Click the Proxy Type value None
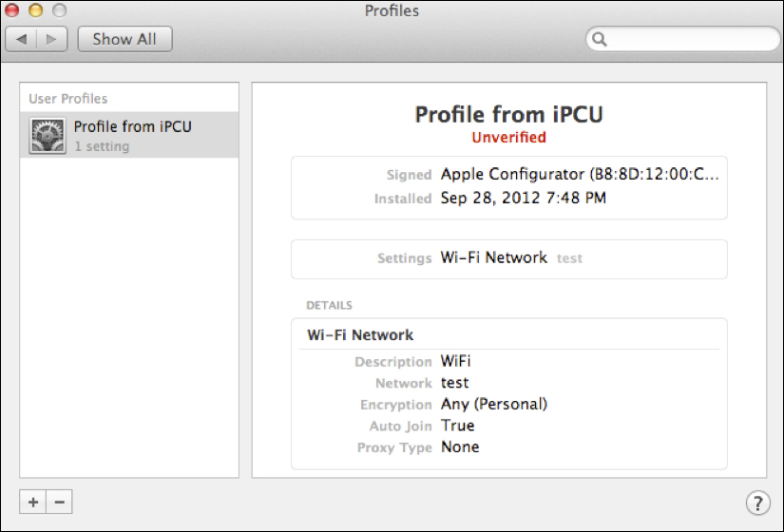The image size is (784, 532). 460,447
